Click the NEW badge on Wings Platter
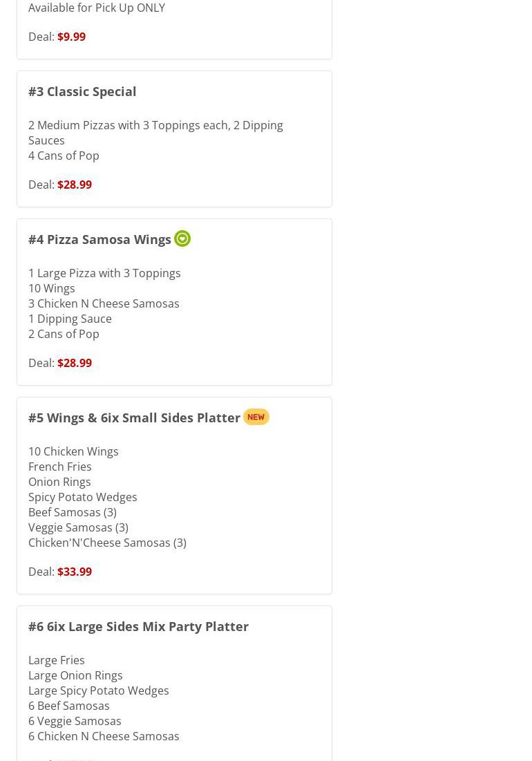Image resolution: width=532 pixels, height=761 pixels. pos(256,417)
